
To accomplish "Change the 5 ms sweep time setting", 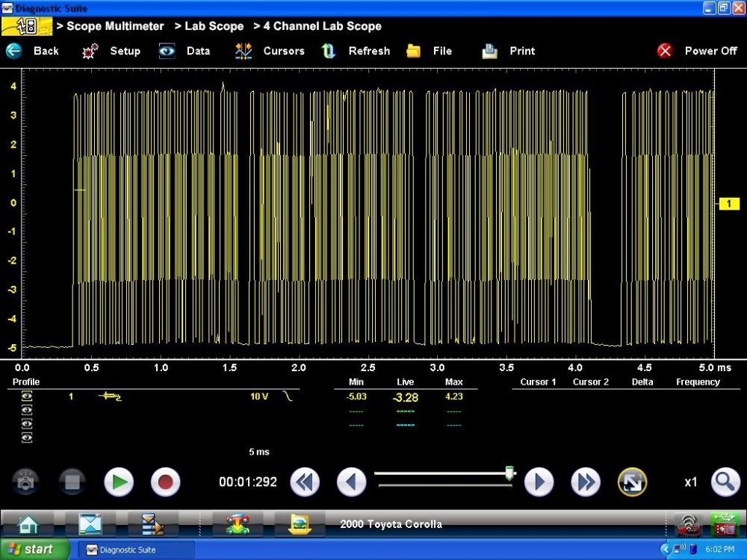I will [258, 452].
